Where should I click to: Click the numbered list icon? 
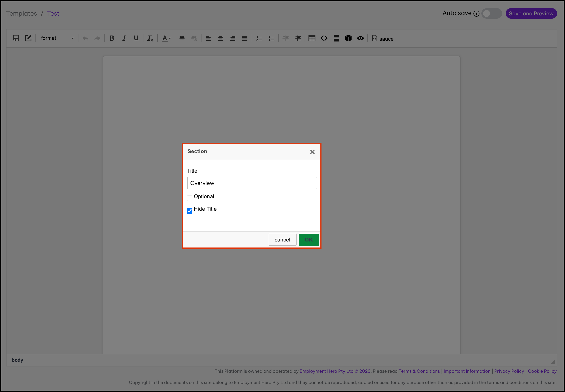tap(259, 38)
